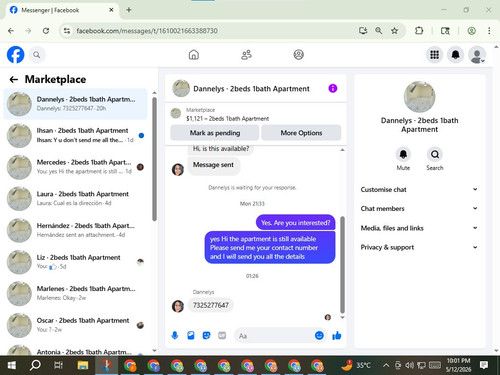The width and height of the screenshot is (500, 375).
Task: Reload the Messenger page
Action: pyautogui.click(x=46, y=31)
